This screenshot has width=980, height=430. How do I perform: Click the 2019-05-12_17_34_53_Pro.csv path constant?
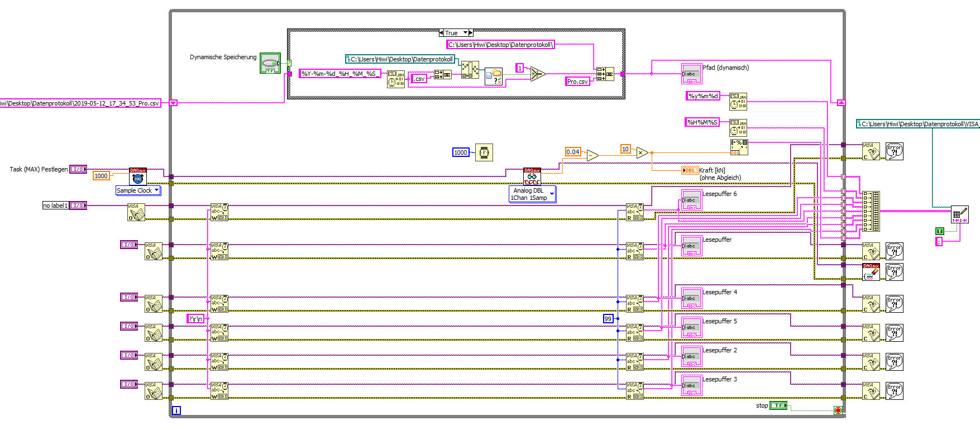[x=80, y=103]
